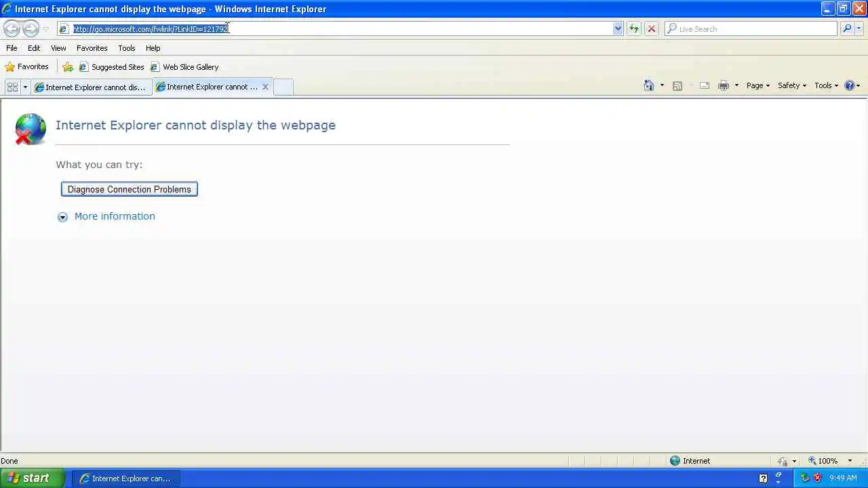
Task: Open the Web Slice Gallery link
Action: click(184, 67)
